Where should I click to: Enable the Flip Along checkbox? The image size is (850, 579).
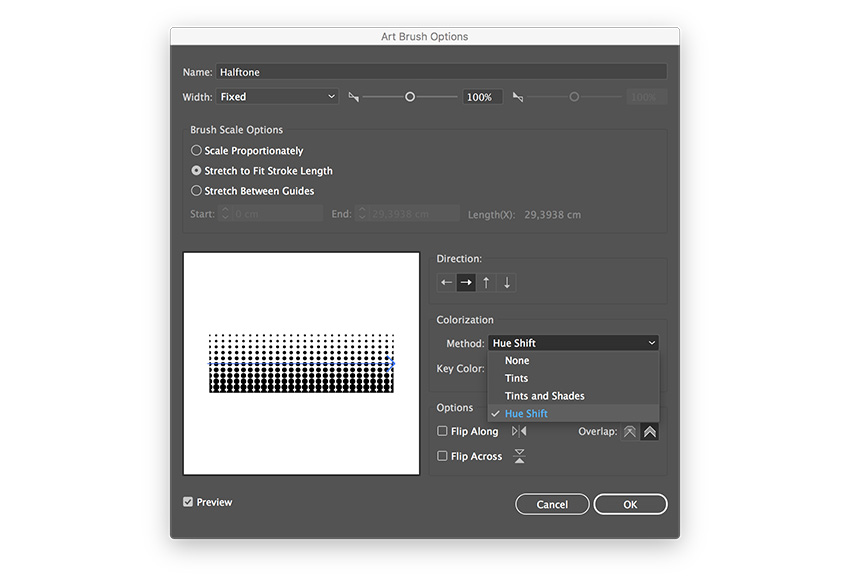pos(442,431)
